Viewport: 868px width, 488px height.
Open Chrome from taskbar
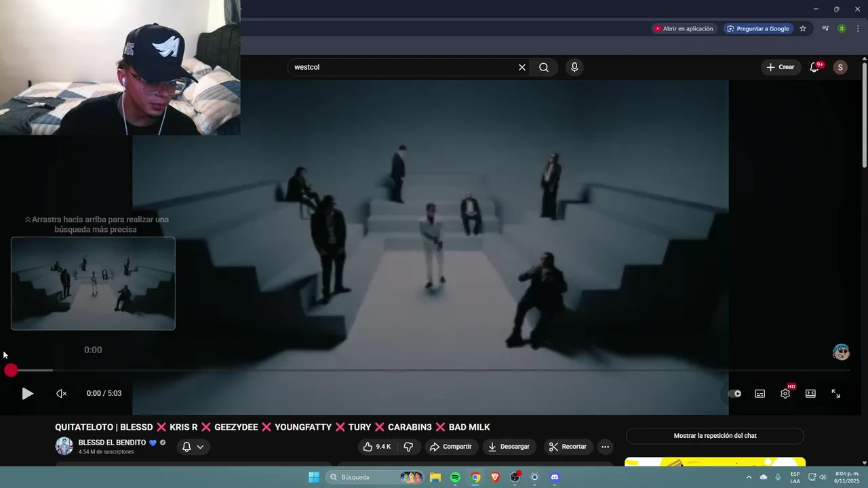point(475,477)
